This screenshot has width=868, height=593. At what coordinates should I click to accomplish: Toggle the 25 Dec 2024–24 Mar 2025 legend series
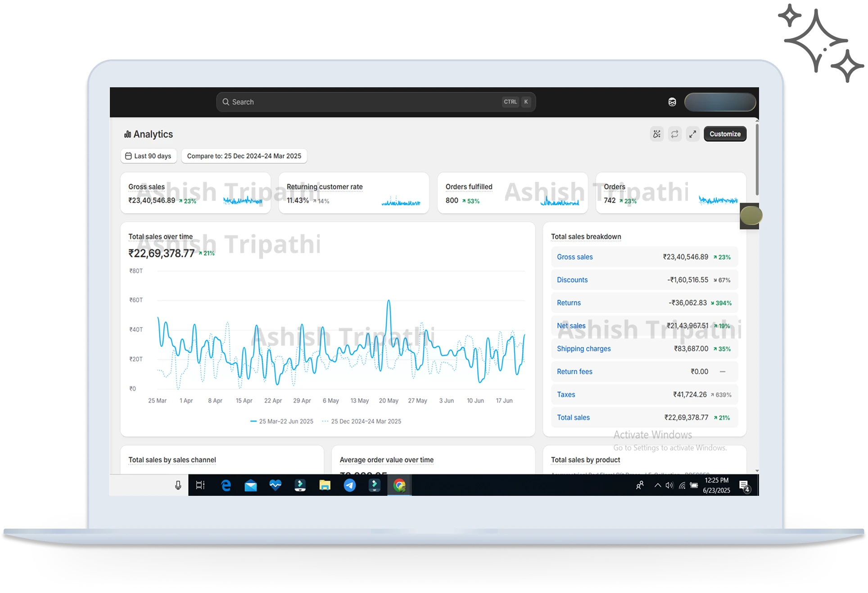tap(362, 422)
